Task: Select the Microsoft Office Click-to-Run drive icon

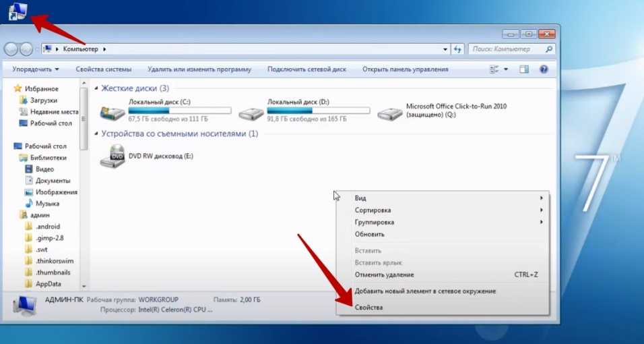Action: click(390, 113)
